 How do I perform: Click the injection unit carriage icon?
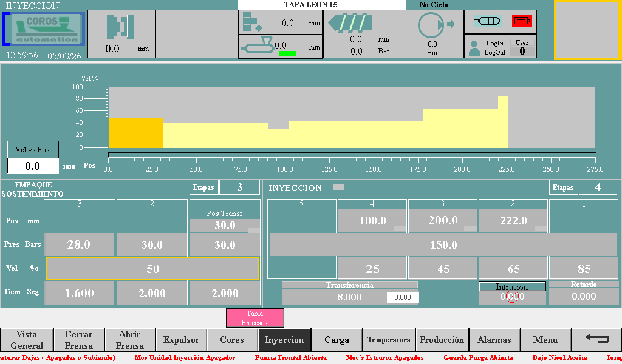(x=257, y=46)
